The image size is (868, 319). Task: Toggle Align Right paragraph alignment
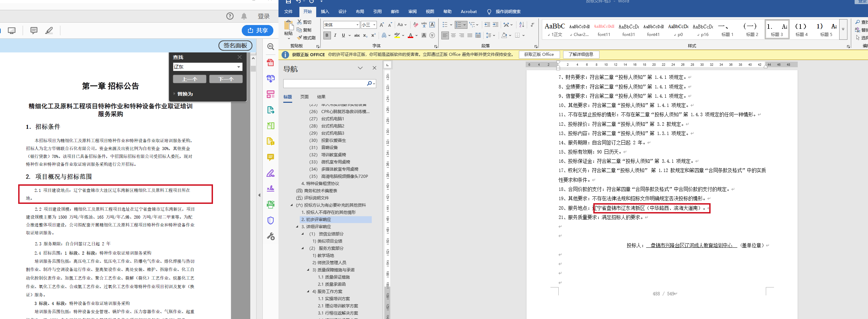pyautogui.click(x=461, y=35)
